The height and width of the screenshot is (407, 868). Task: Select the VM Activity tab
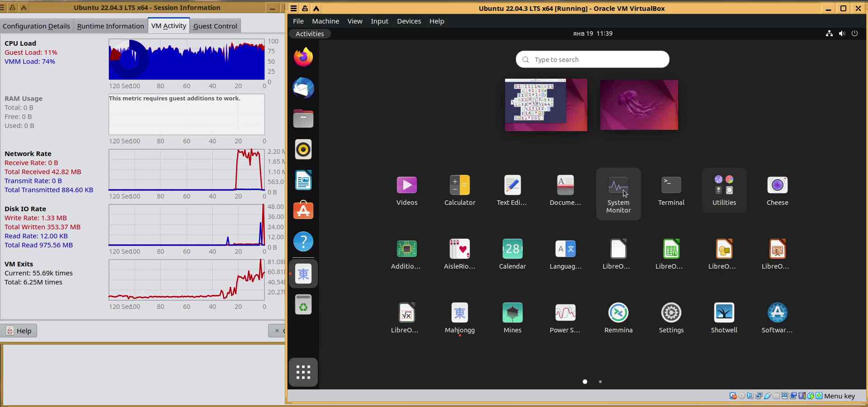coord(169,25)
